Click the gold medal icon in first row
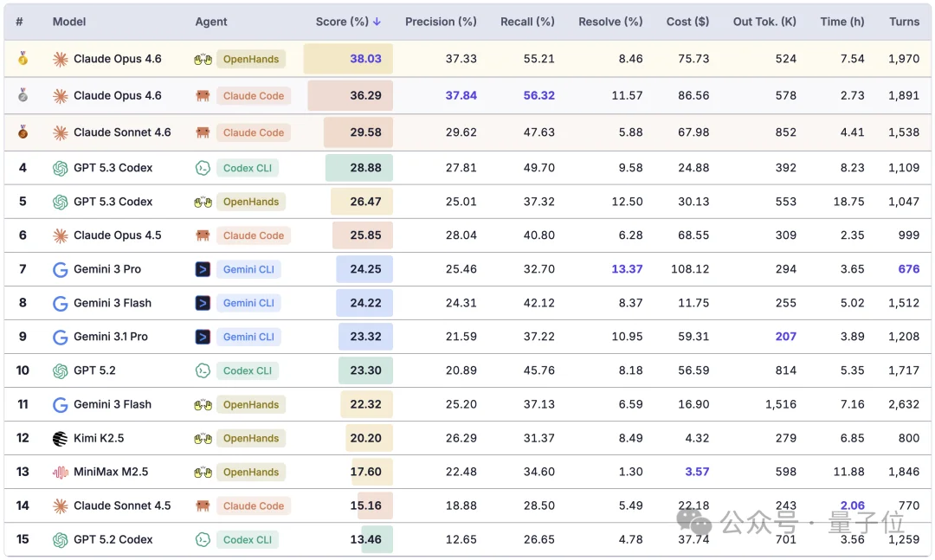The width and height of the screenshot is (935, 560). 23,59
